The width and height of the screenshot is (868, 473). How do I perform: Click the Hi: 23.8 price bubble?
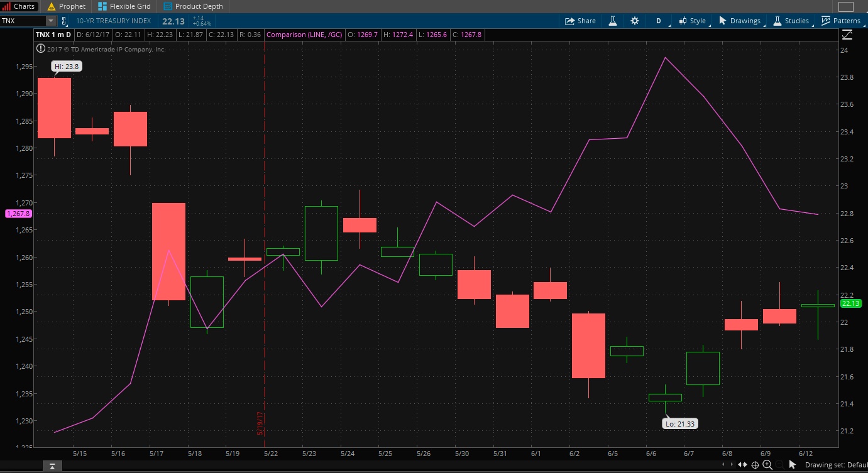67,66
